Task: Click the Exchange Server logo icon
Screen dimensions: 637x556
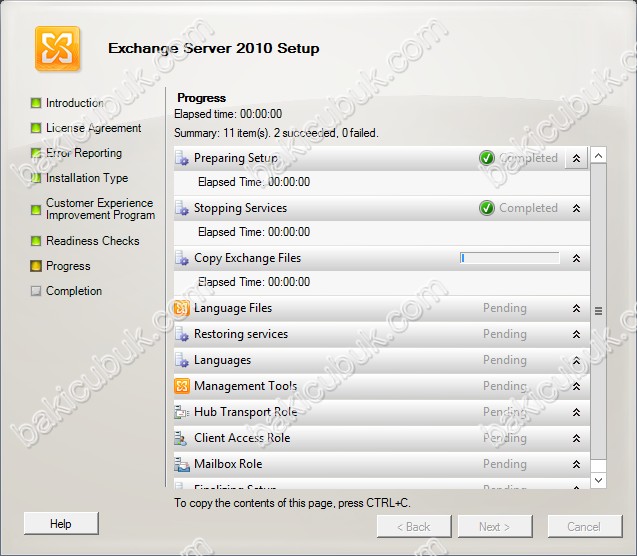Action: 57,49
